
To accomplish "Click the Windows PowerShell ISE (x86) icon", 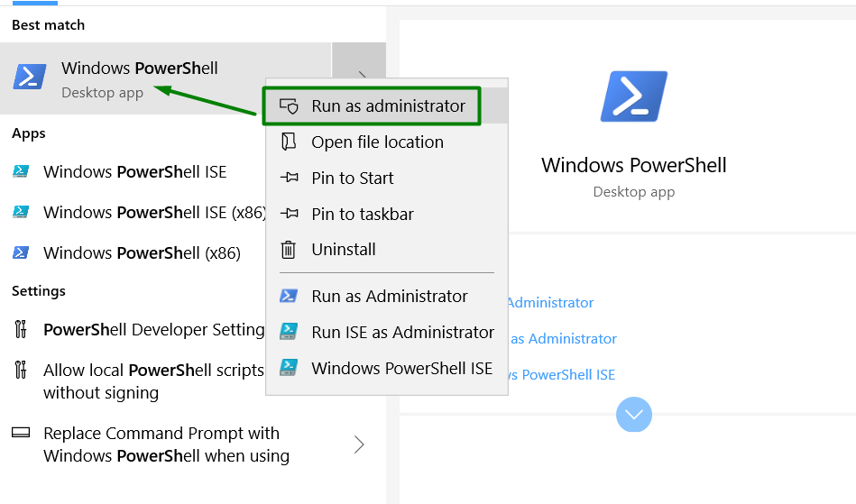I will pos(21,212).
